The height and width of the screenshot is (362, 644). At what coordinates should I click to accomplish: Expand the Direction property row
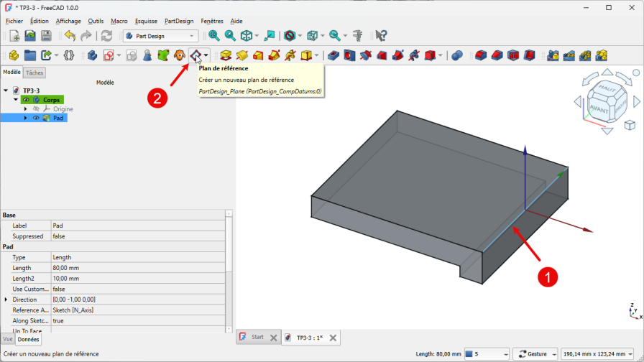[6, 300]
